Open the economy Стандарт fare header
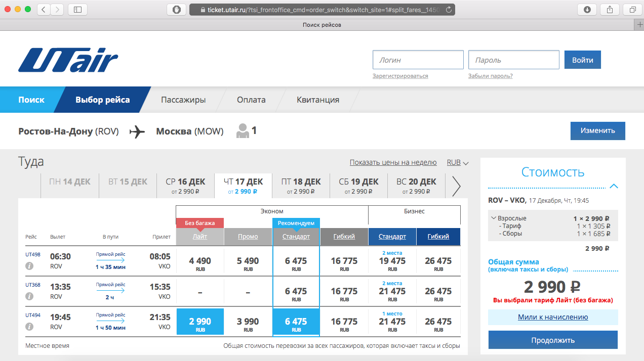644x361 pixels. click(x=296, y=237)
